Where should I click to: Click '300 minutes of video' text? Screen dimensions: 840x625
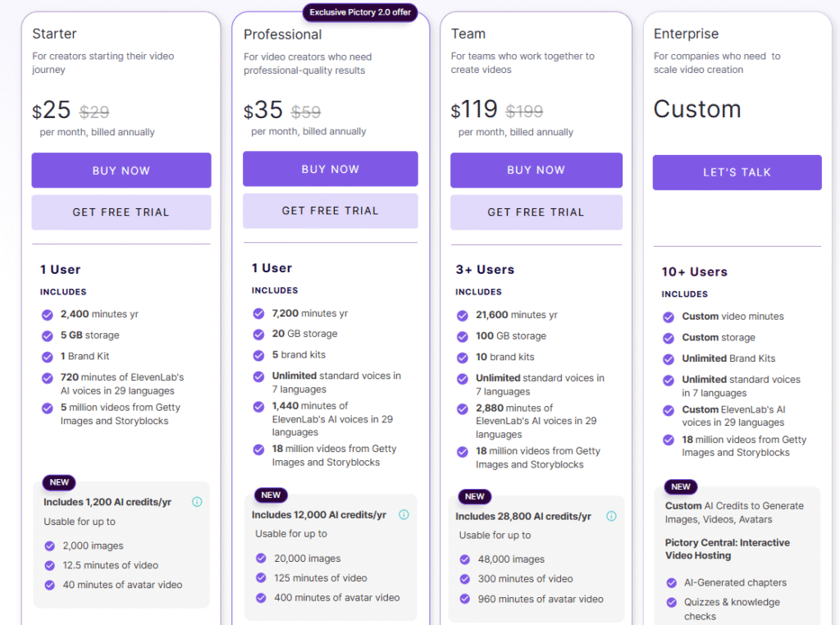click(526, 579)
